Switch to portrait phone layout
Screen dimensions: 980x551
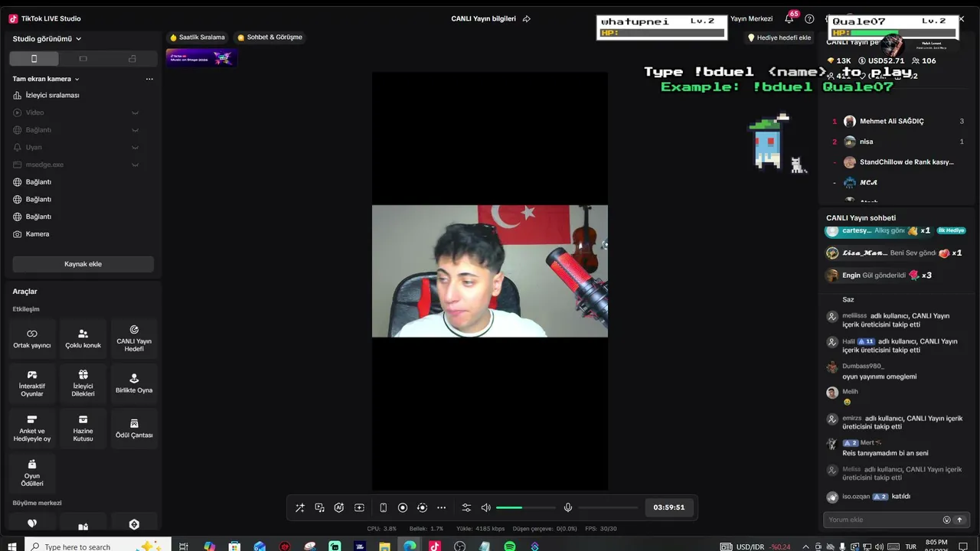click(34, 59)
